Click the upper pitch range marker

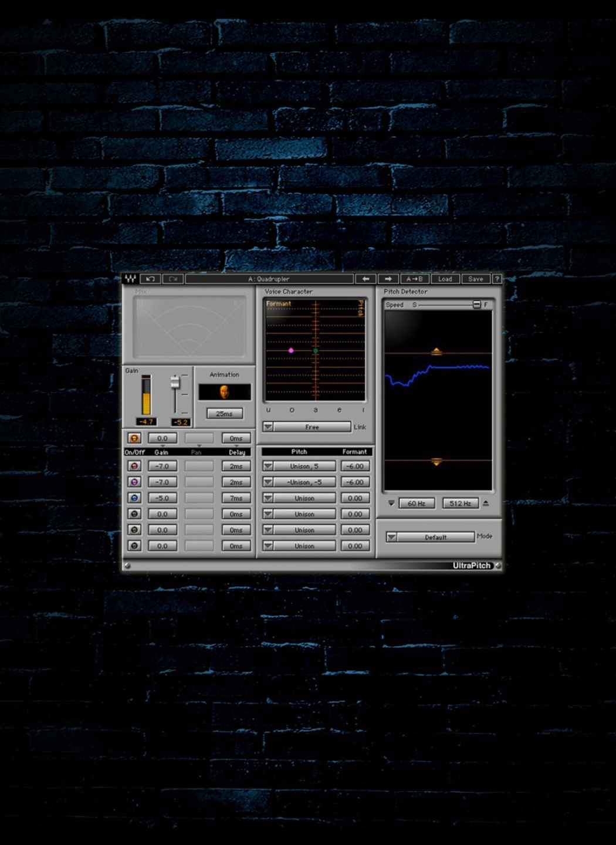(x=436, y=351)
